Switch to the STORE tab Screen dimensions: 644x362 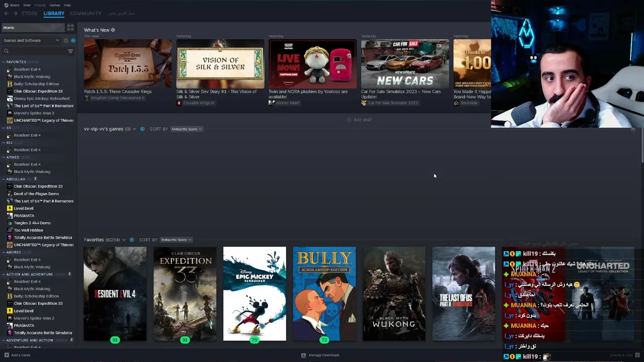point(29,14)
